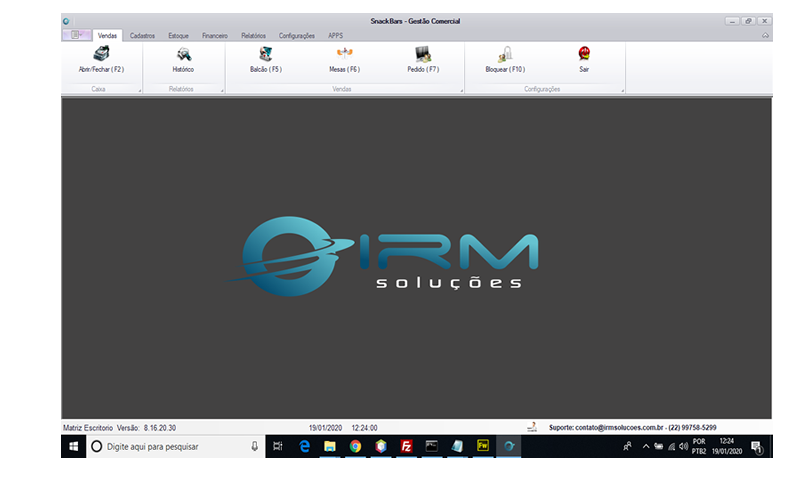Click Bloquear (F10) lock icon

(x=505, y=60)
